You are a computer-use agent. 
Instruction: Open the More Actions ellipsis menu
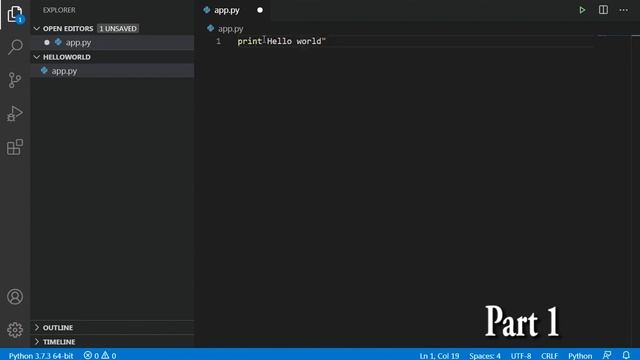pos(624,10)
